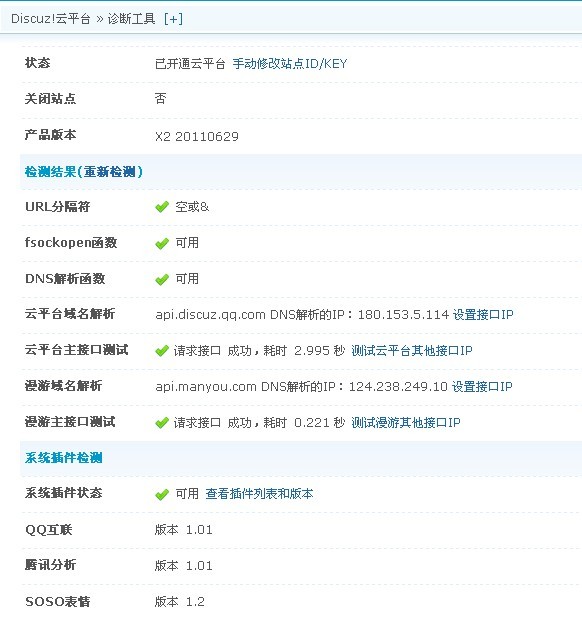
Task: Click the 云平台主接口测试 success checkmark
Action: point(162,351)
